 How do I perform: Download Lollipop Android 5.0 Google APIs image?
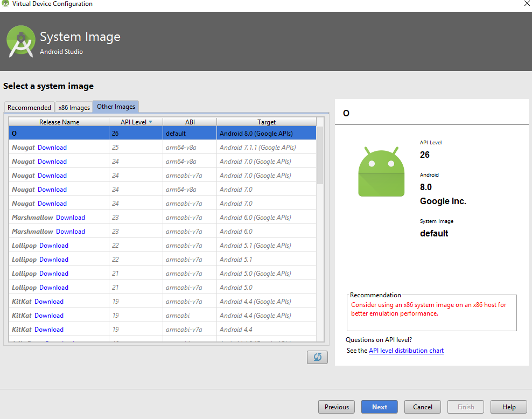pyautogui.click(x=54, y=274)
